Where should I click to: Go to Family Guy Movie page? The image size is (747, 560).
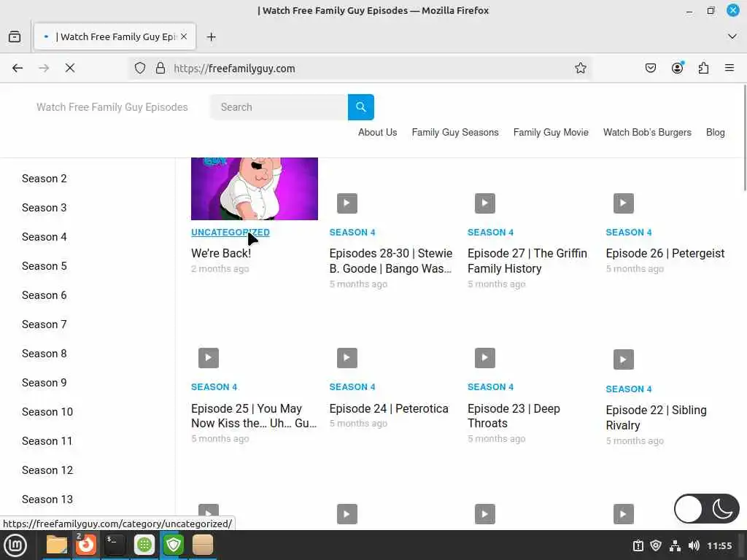[551, 133]
